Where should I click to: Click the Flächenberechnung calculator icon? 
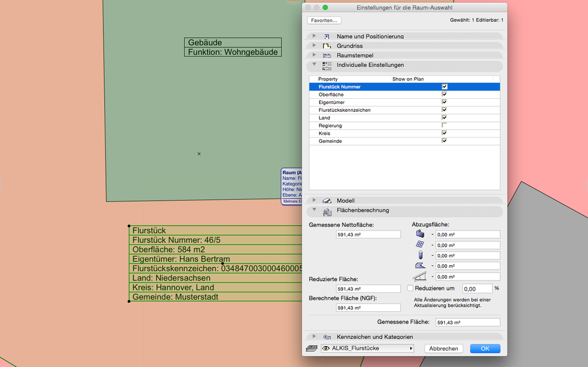click(327, 212)
